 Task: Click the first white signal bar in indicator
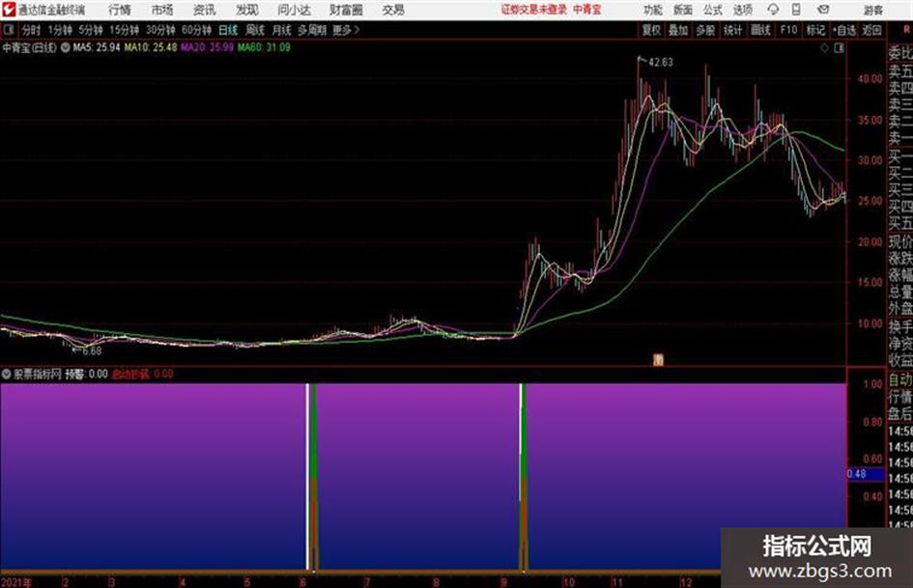307,476
